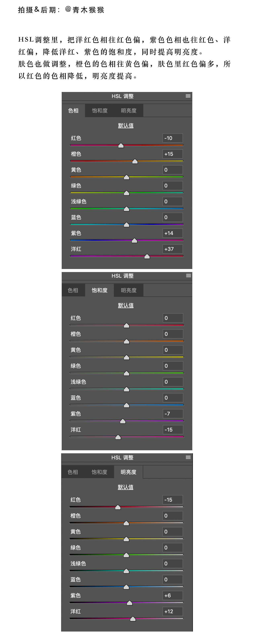Click the 洋红 hue slider handle
The image size is (255, 644).
click(x=147, y=257)
